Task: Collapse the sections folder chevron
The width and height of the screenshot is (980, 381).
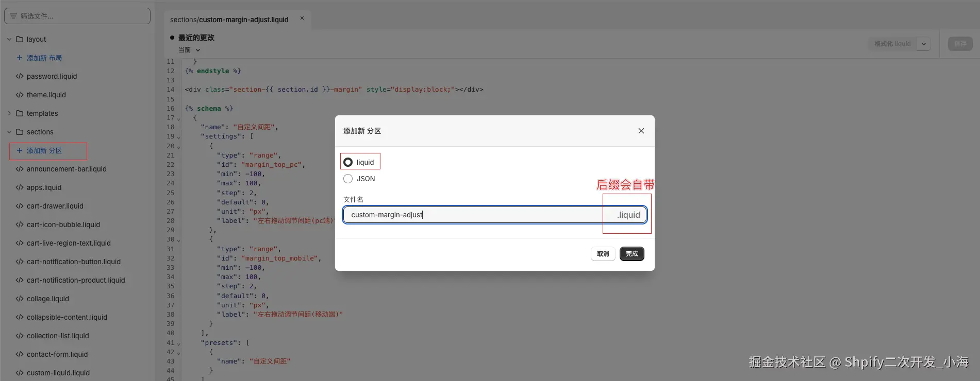Action: [9, 132]
